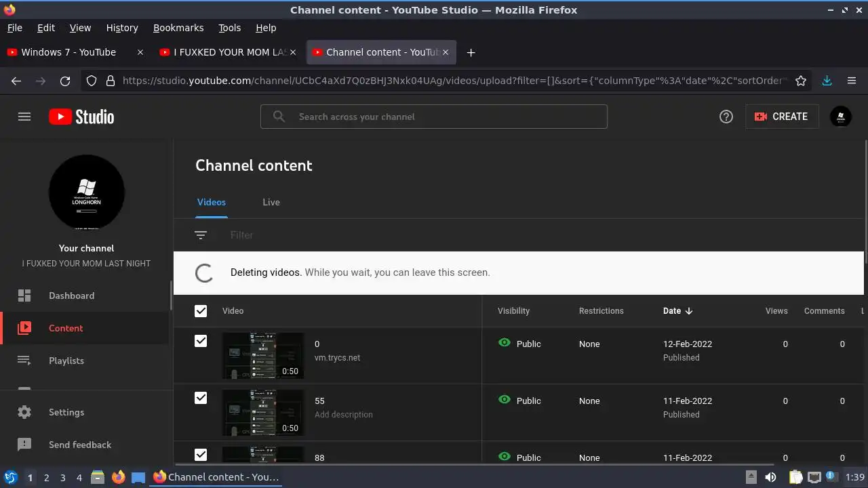The image size is (868, 488).
Task: Open the File menu
Action: point(14,28)
